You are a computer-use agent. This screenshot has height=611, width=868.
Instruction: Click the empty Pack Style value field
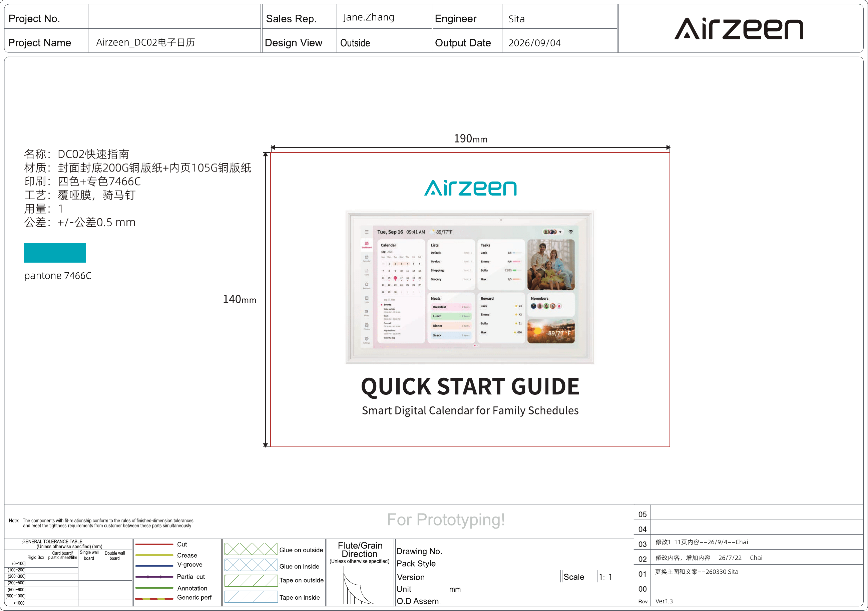[541, 564]
